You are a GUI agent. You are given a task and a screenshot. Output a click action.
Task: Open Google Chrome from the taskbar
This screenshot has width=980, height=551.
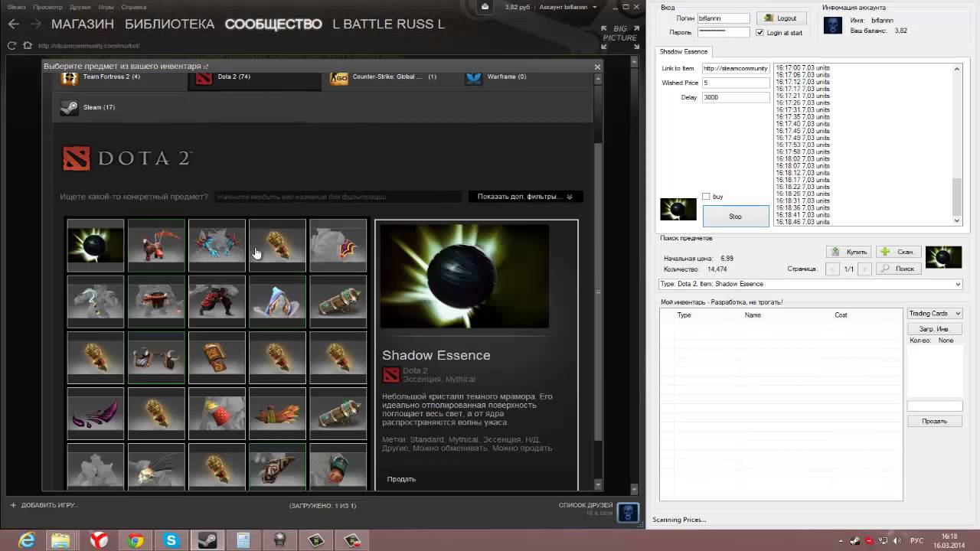[x=136, y=540]
